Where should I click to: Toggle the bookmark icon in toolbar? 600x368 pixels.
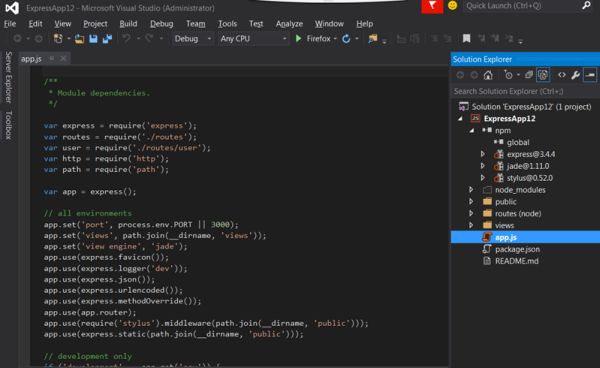click(466, 38)
